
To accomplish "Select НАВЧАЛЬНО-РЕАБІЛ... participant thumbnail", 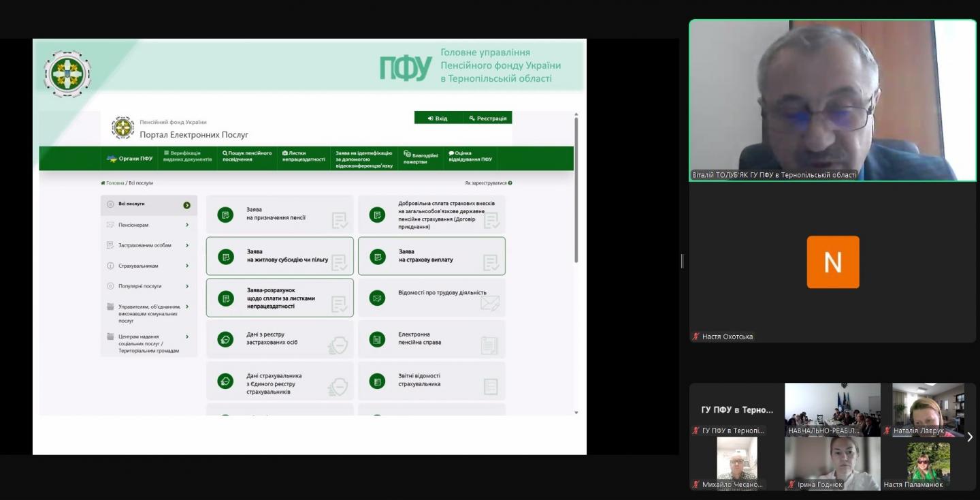I will pyautogui.click(x=832, y=409).
